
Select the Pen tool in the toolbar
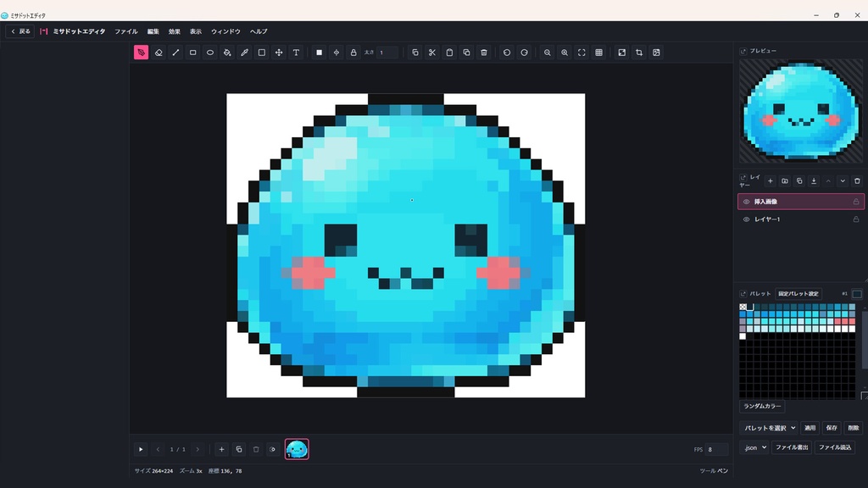click(142, 53)
